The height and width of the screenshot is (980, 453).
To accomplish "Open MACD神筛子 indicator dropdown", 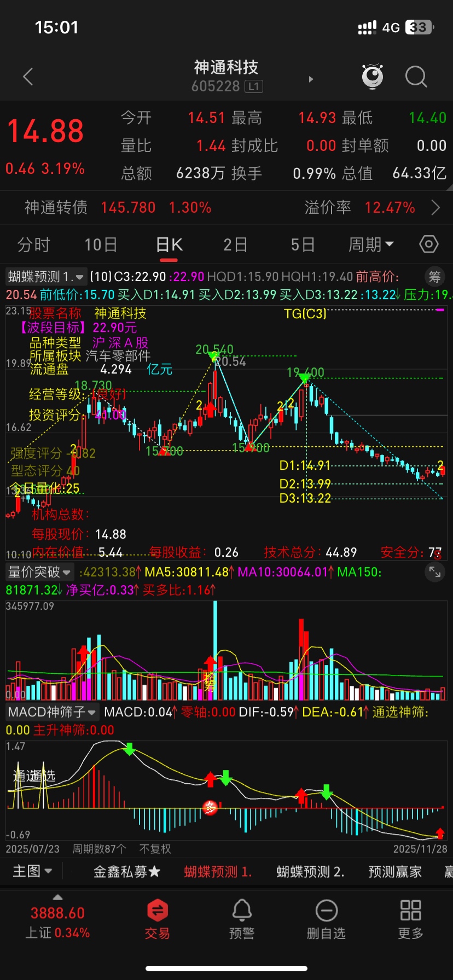I will [52, 712].
